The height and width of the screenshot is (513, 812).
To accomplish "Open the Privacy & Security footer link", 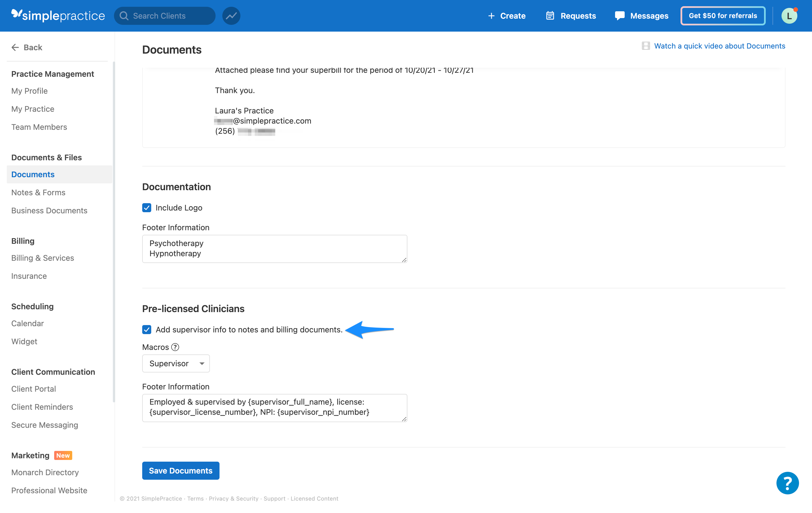I will (x=233, y=499).
